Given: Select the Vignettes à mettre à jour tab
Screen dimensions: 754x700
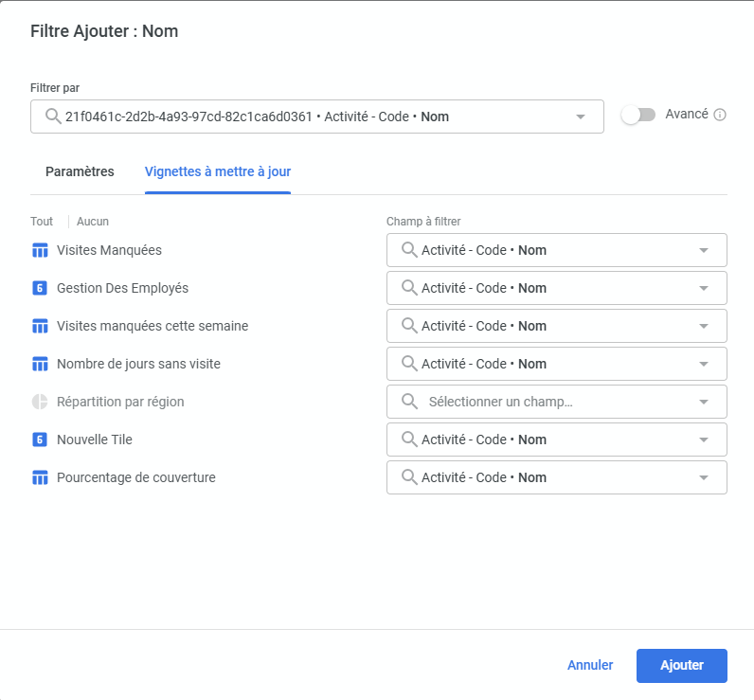Looking at the screenshot, I should point(217,171).
